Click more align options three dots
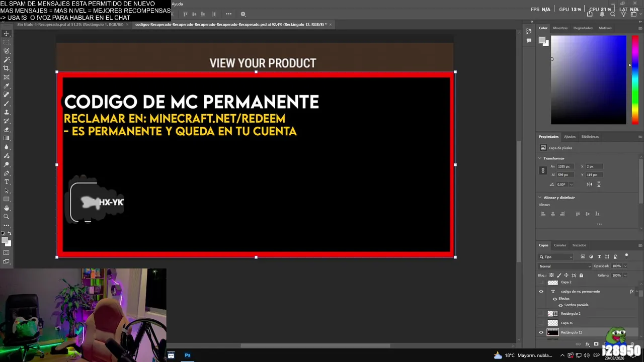 [x=599, y=224]
